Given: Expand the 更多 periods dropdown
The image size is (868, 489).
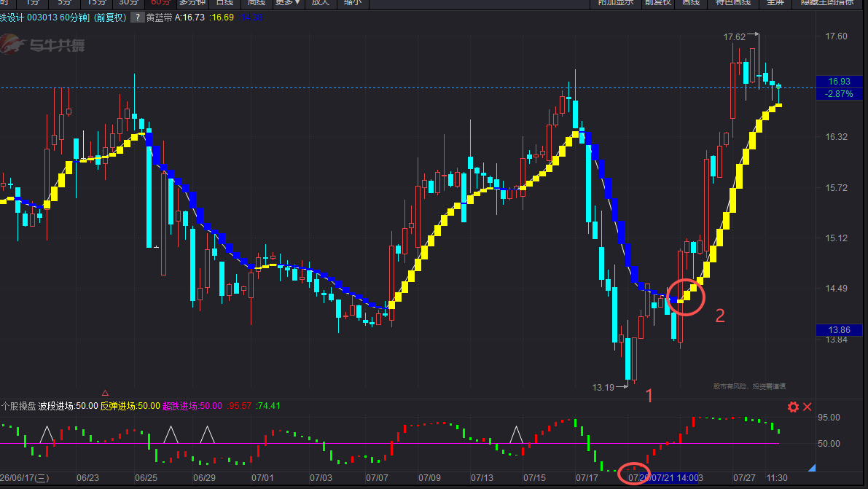Looking at the screenshot, I should pyautogui.click(x=288, y=3).
